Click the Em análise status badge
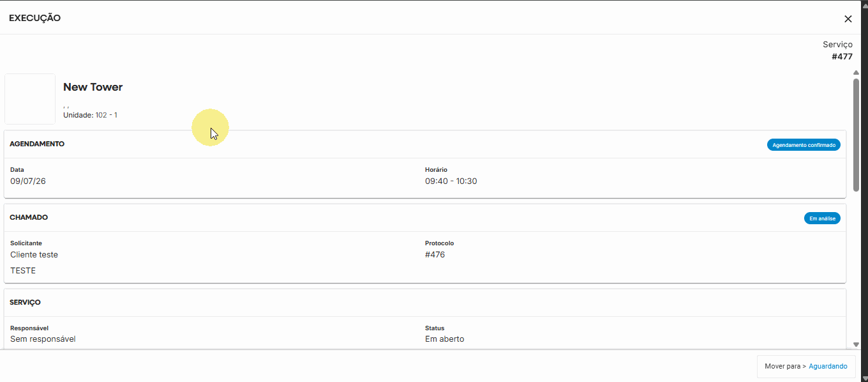The image size is (868, 382). click(x=822, y=218)
